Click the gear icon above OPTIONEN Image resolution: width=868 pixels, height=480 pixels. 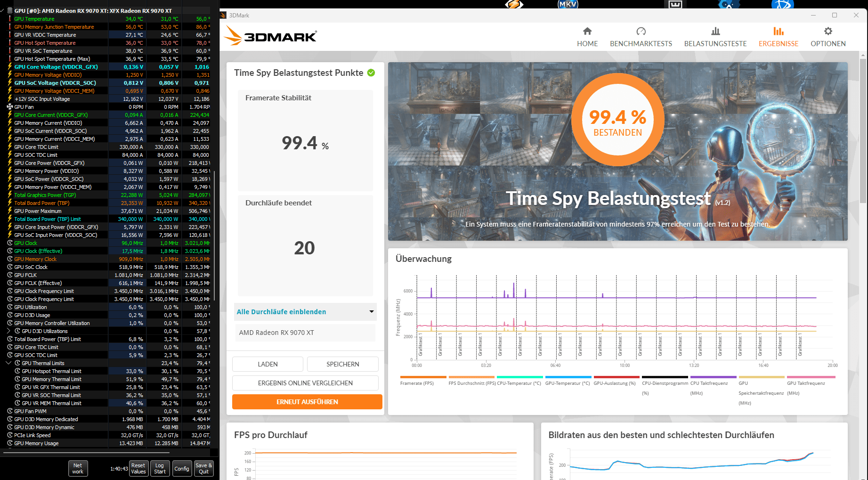coord(828,31)
